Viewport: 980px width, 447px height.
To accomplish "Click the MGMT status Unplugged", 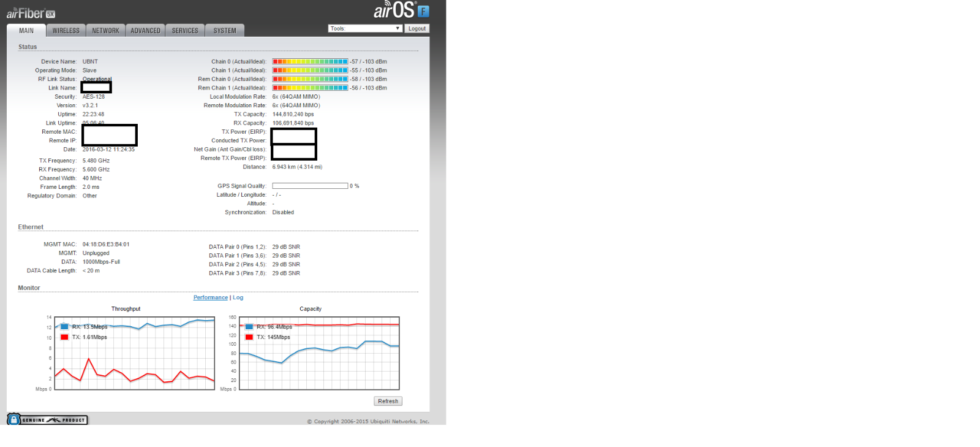I will click(96, 253).
